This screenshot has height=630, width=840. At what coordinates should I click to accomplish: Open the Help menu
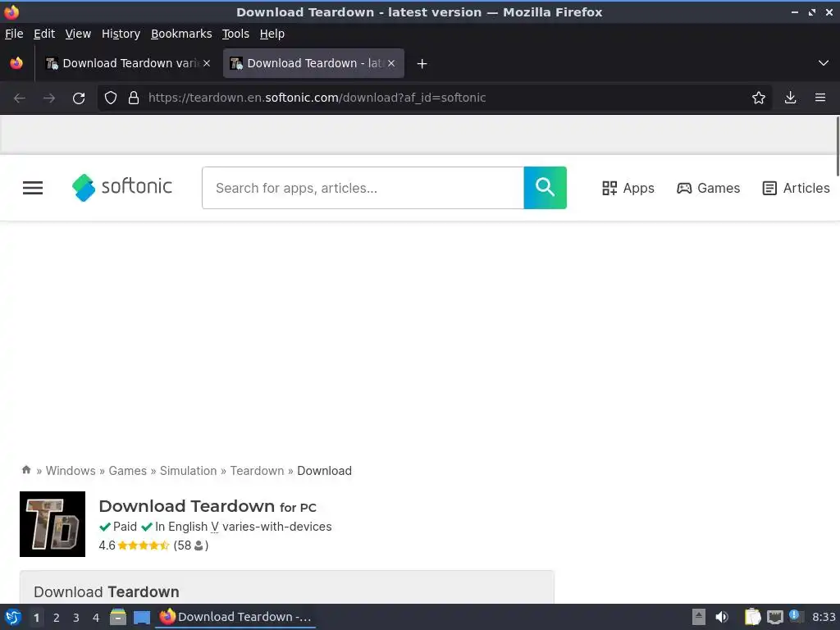coord(272,34)
